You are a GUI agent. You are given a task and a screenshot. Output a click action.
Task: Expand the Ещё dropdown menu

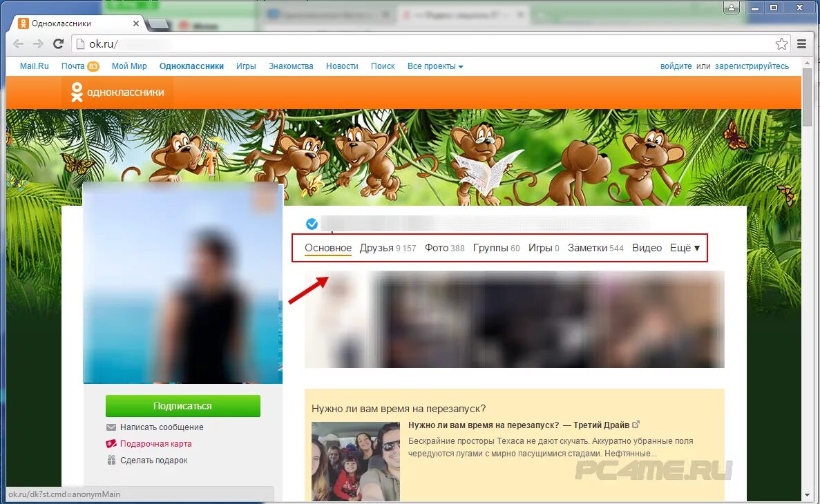pyautogui.click(x=685, y=248)
